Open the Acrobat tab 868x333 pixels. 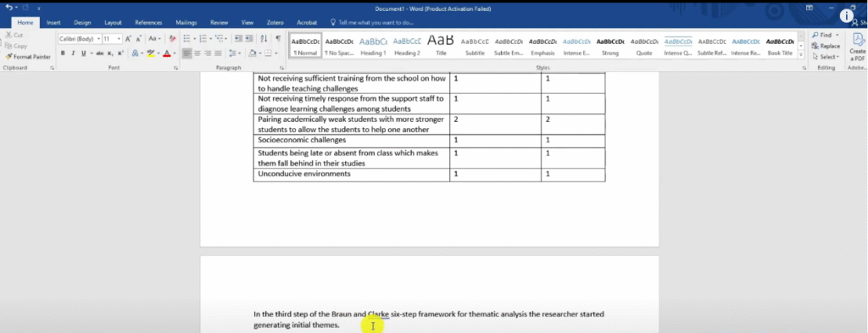[x=307, y=23]
